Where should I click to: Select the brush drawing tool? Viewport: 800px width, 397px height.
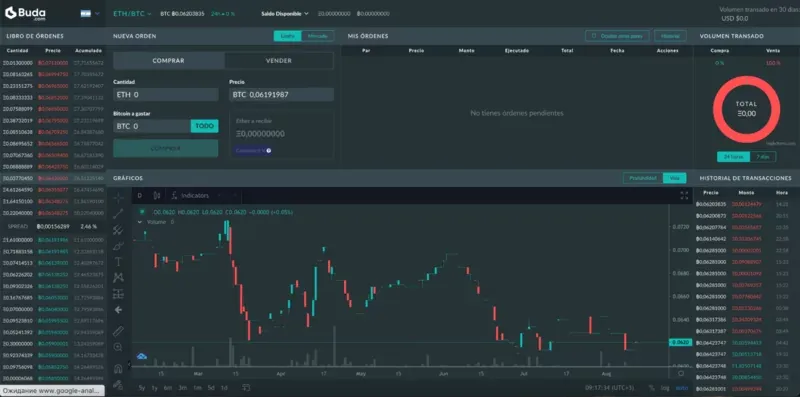[x=118, y=245]
